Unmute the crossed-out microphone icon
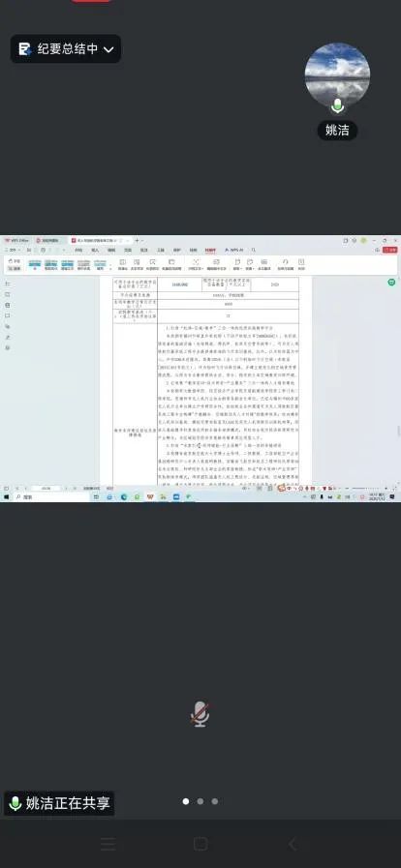 200,714
